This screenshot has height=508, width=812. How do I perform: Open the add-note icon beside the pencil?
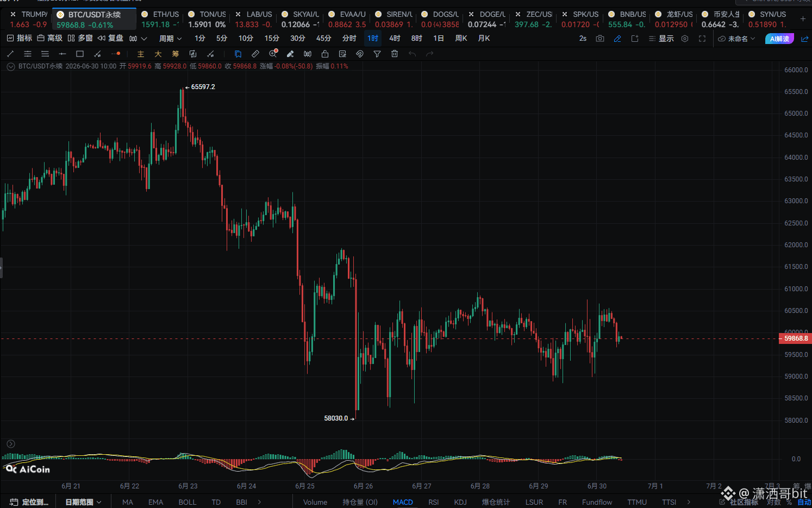[x=635, y=39]
